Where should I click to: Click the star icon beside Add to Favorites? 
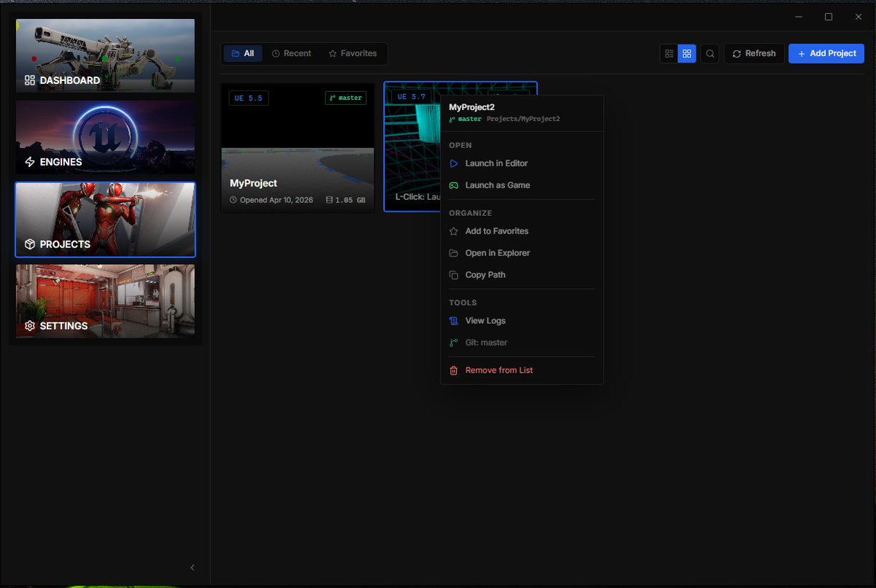453,231
